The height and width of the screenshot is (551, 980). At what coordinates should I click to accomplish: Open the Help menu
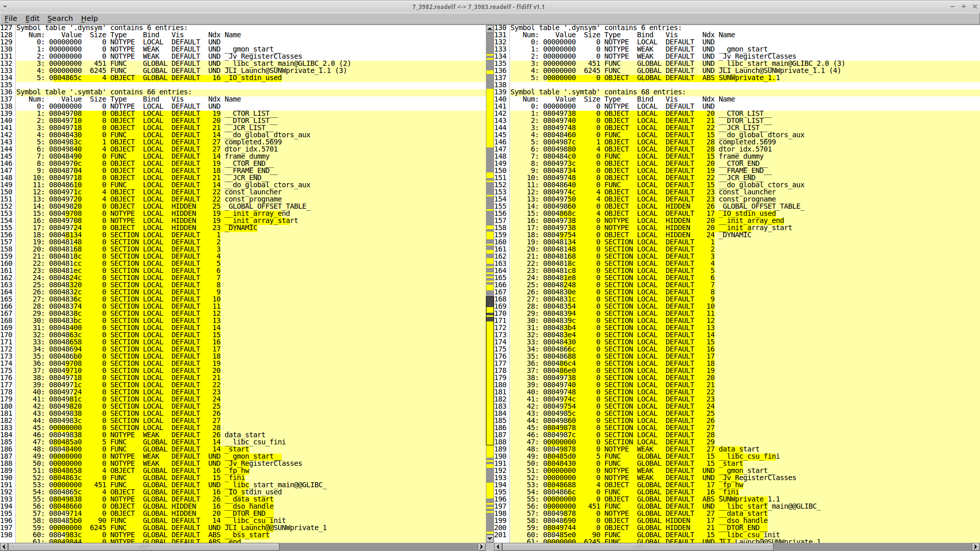point(89,18)
